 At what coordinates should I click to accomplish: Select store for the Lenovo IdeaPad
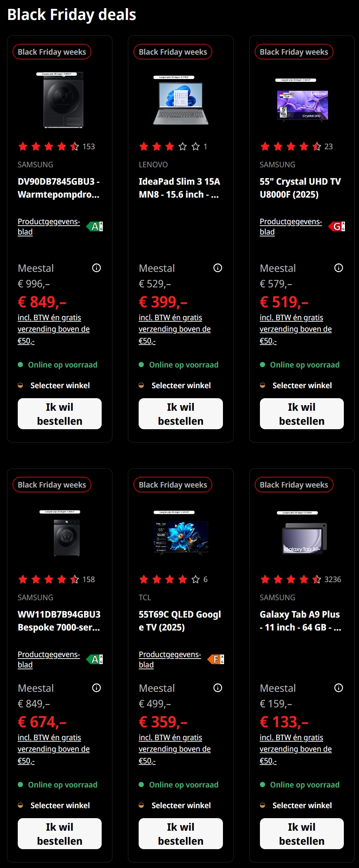coord(181,385)
